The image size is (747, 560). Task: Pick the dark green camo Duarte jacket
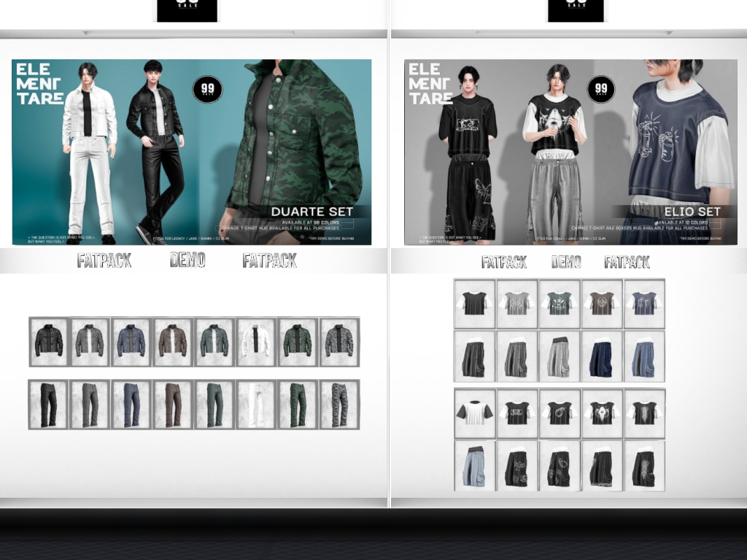pyautogui.click(x=298, y=341)
